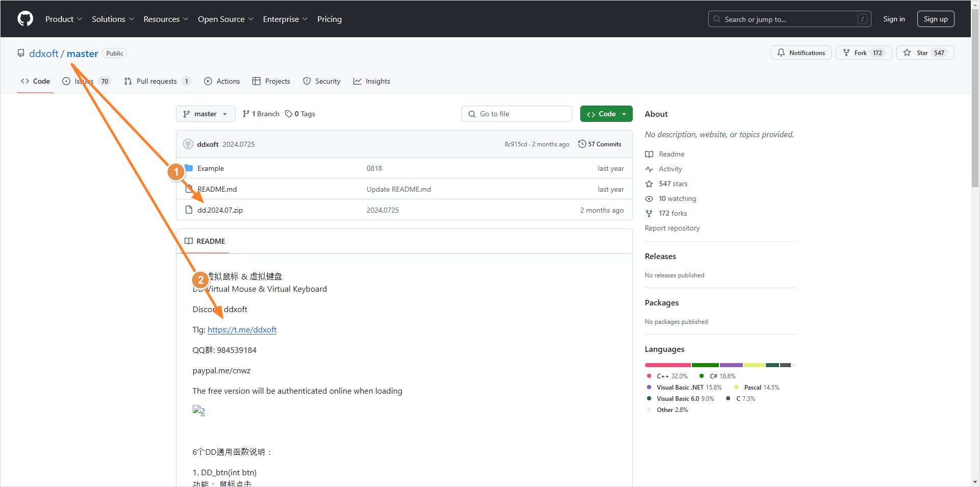Click the green C# segment of language bar
The width and height of the screenshot is (980, 487).
pos(705,365)
